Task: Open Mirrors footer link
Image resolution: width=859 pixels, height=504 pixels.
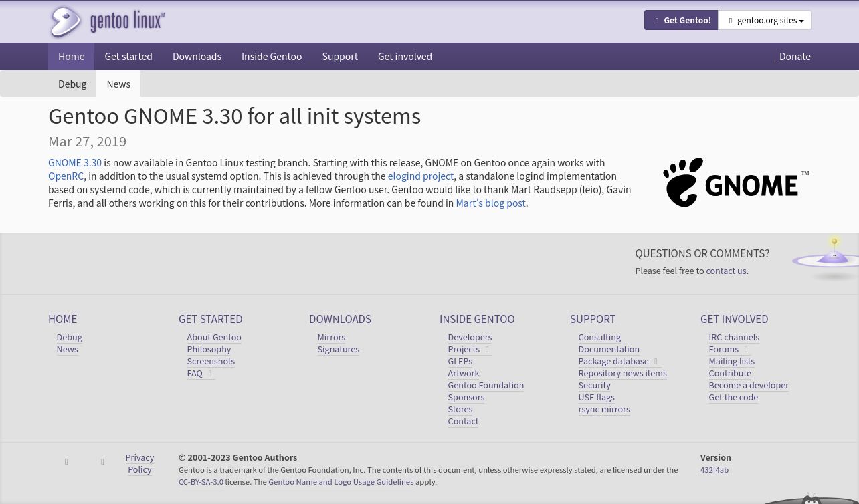Action: click(331, 337)
